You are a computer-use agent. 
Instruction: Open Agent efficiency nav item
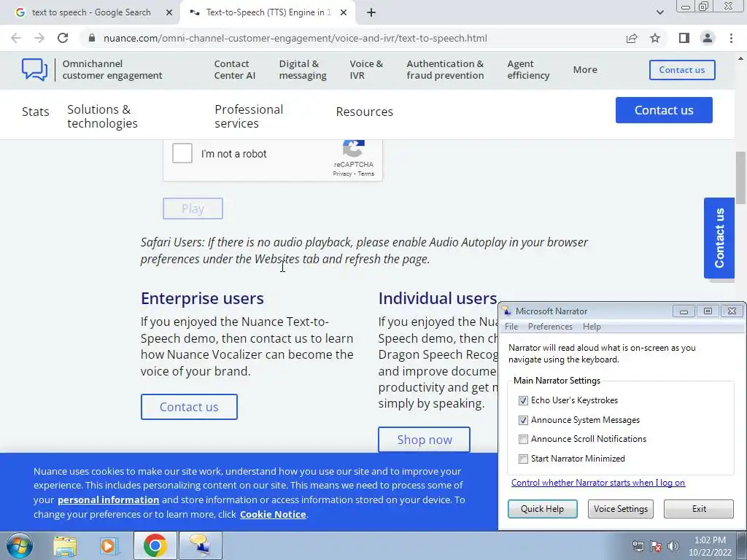click(528, 69)
